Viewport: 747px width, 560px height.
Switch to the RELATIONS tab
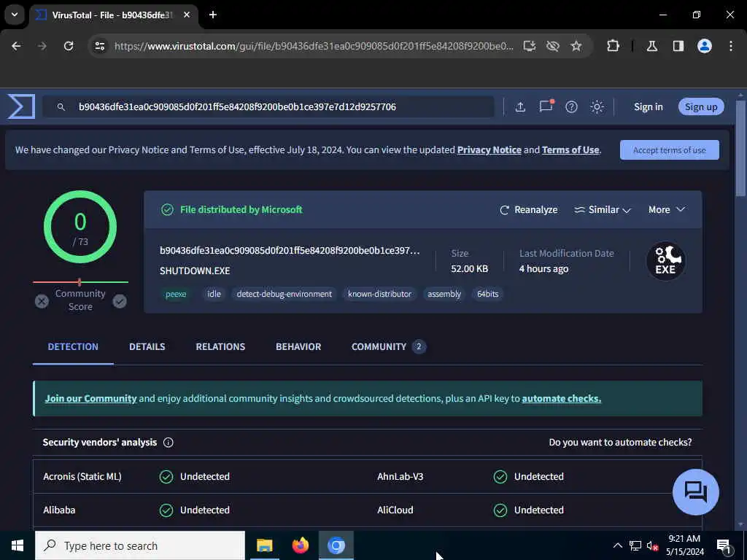coord(220,346)
